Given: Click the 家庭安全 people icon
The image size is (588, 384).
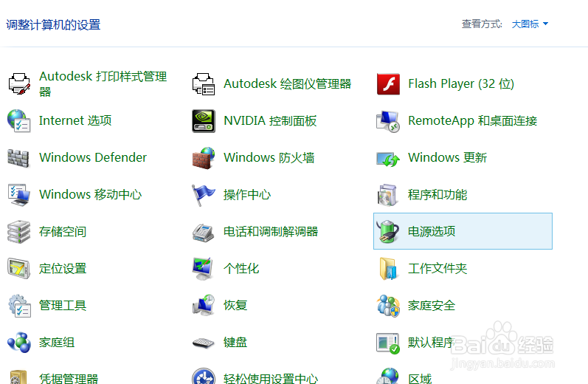Looking at the screenshot, I should coord(389,306).
